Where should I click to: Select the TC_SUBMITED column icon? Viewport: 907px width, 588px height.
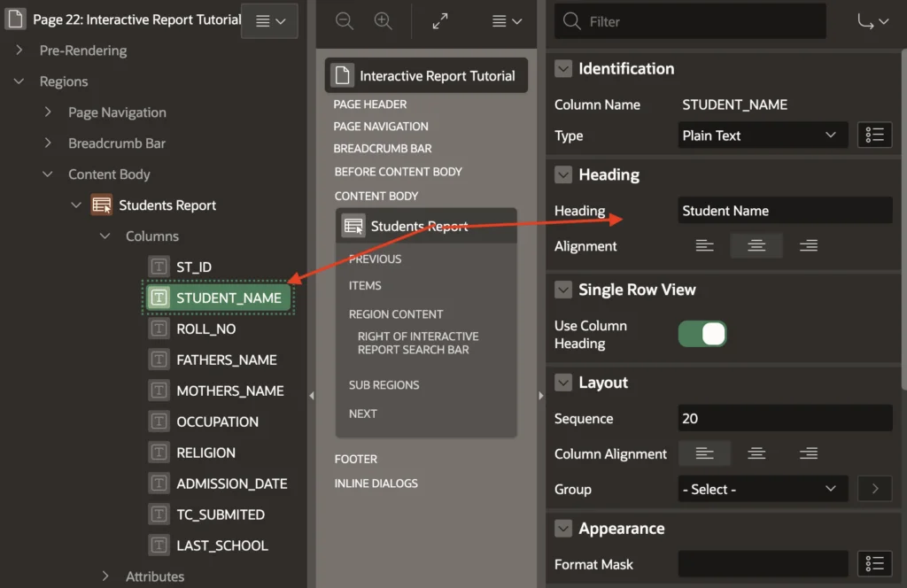159,514
